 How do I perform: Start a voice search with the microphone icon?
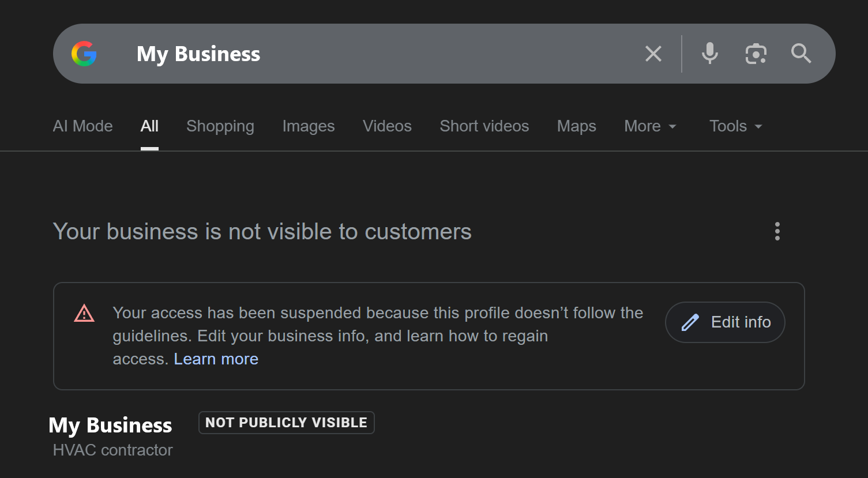(709, 54)
